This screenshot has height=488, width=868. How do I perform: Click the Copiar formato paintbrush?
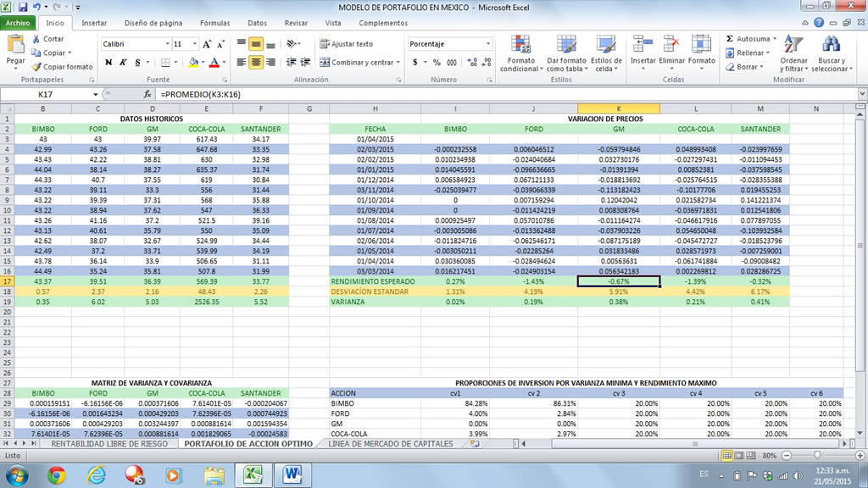pyautogui.click(x=36, y=66)
